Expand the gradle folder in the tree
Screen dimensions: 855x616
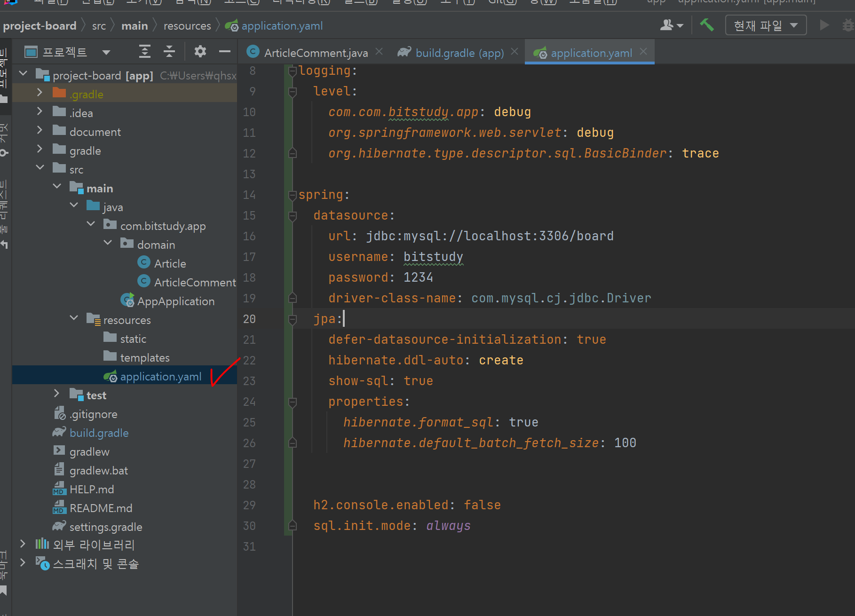pyautogui.click(x=40, y=149)
